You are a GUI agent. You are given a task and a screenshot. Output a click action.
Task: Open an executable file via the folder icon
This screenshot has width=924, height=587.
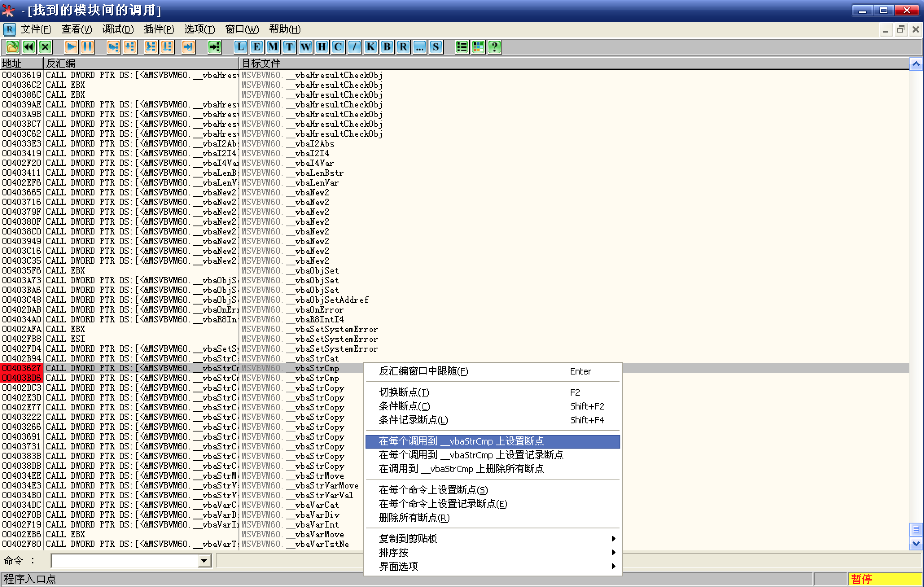click(x=12, y=47)
